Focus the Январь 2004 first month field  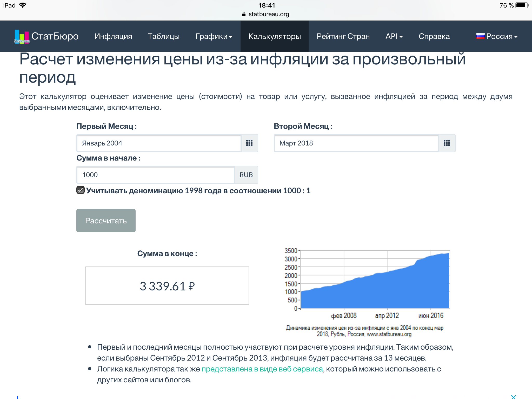[159, 143]
